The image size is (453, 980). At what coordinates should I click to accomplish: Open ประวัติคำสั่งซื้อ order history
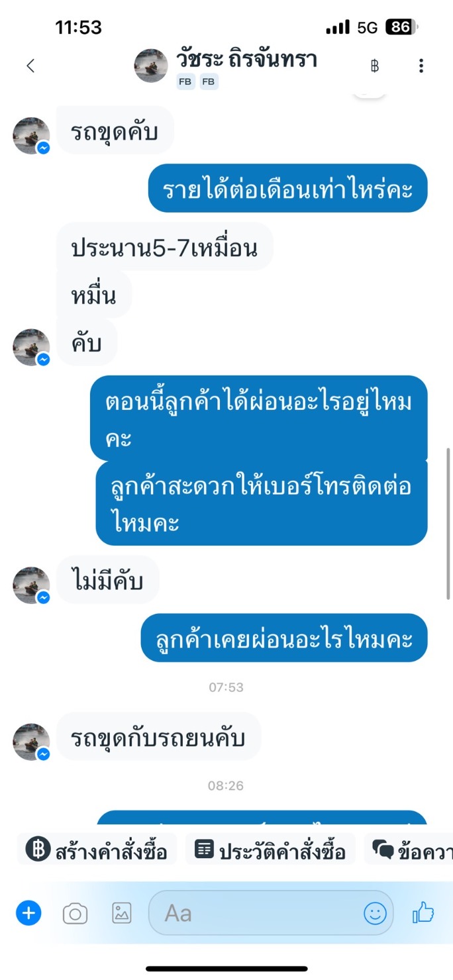[x=270, y=850]
